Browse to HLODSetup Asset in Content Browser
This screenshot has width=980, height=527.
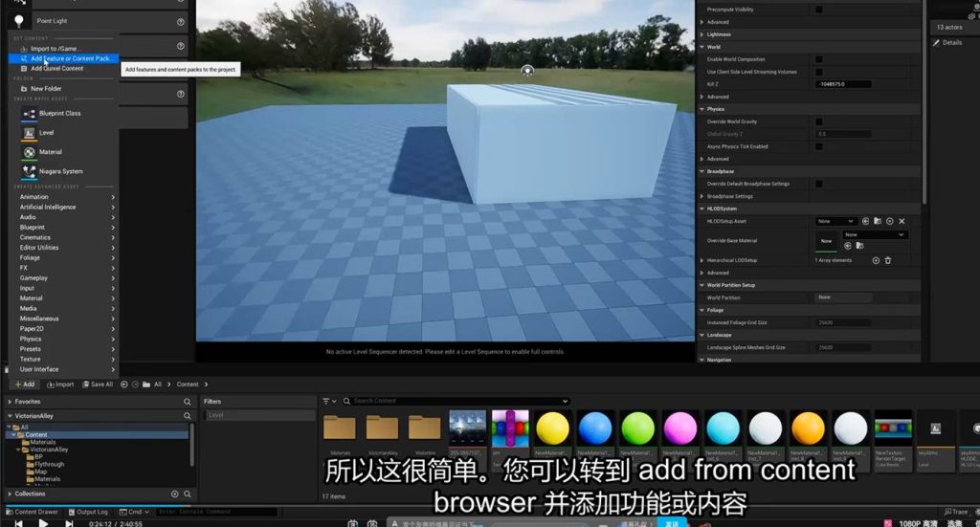click(x=877, y=221)
